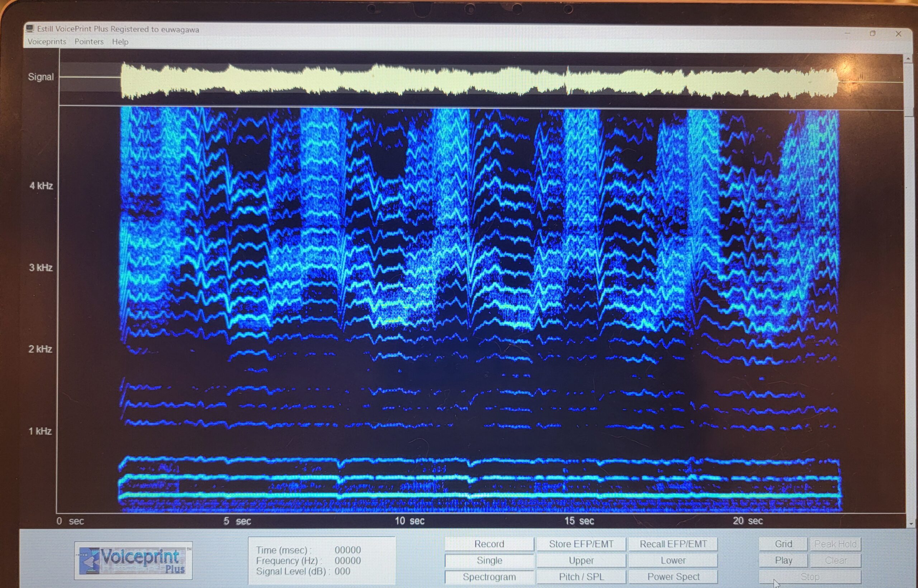Select the Lower display button

click(x=673, y=560)
